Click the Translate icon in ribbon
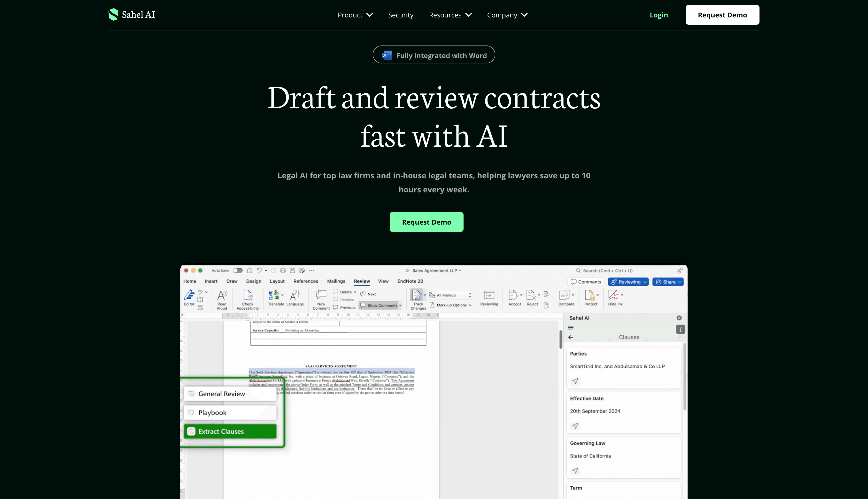Image resolution: width=868 pixels, height=499 pixels. pos(274,295)
